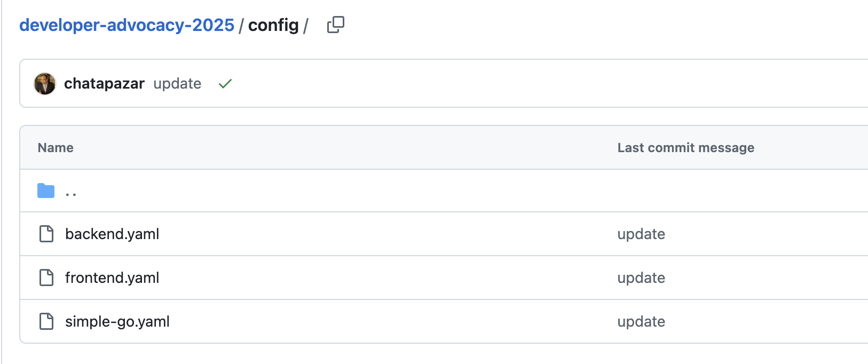This screenshot has width=868, height=364.
Task: Open the simple-go.yaml file
Action: (x=117, y=322)
